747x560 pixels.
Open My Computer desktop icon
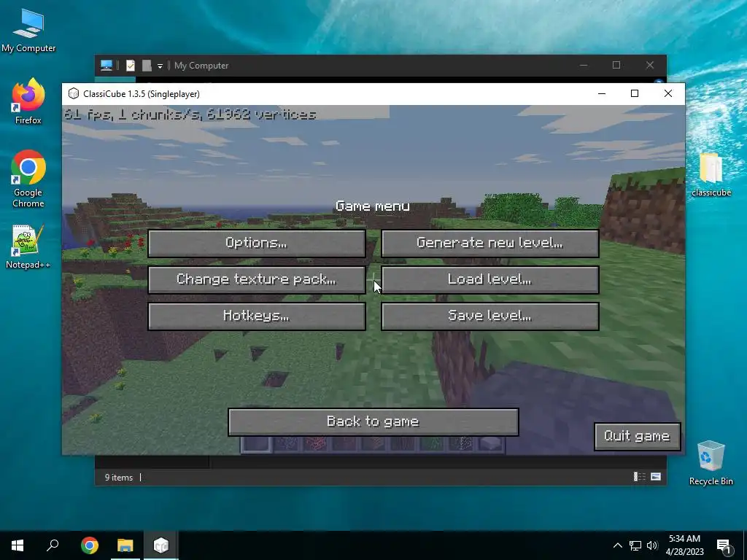pos(28,31)
